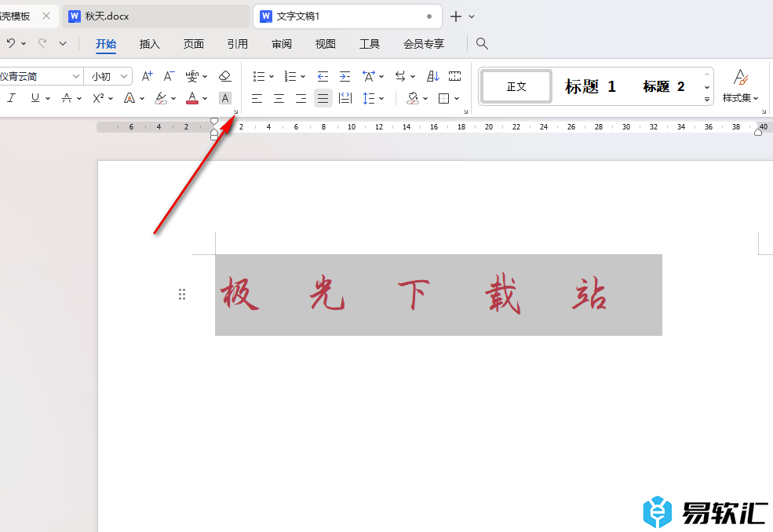
Task: Increase paragraph indent
Action: [x=345, y=76]
